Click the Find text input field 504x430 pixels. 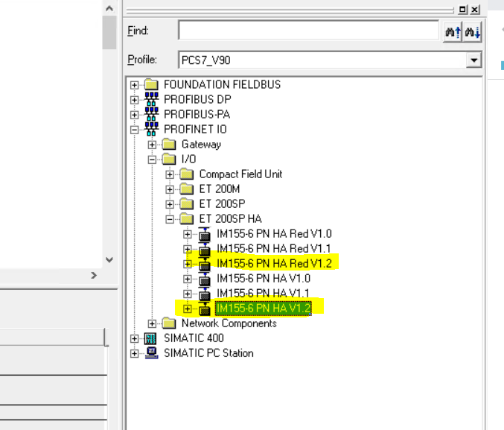pyautogui.click(x=308, y=31)
